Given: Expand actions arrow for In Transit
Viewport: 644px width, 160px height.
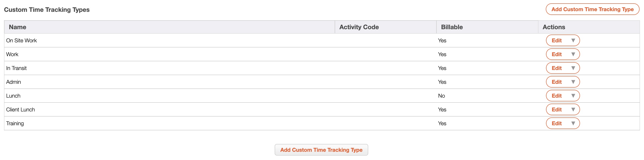Looking at the screenshot, I should point(573,68).
